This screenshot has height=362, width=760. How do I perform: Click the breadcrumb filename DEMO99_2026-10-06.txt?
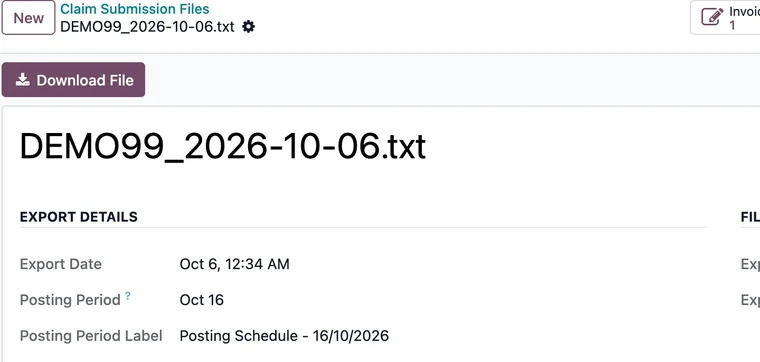pyautogui.click(x=147, y=27)
